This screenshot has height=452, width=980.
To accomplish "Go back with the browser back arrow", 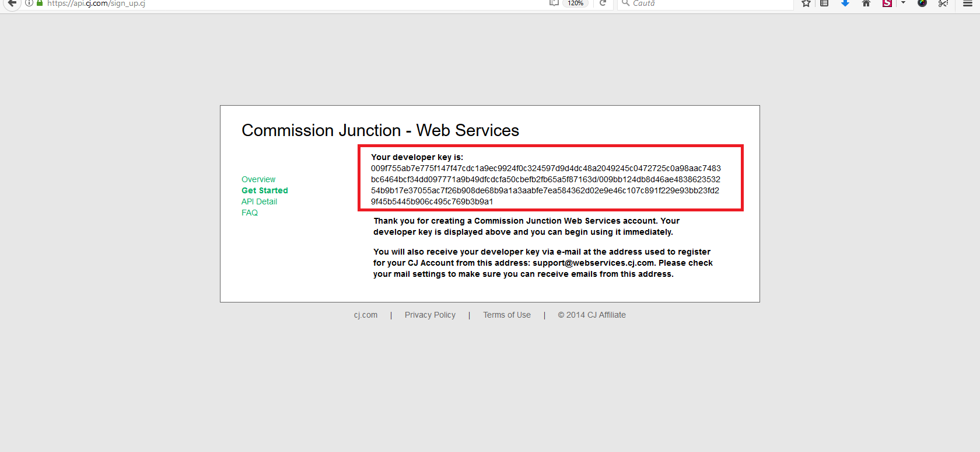I will 12,3.
